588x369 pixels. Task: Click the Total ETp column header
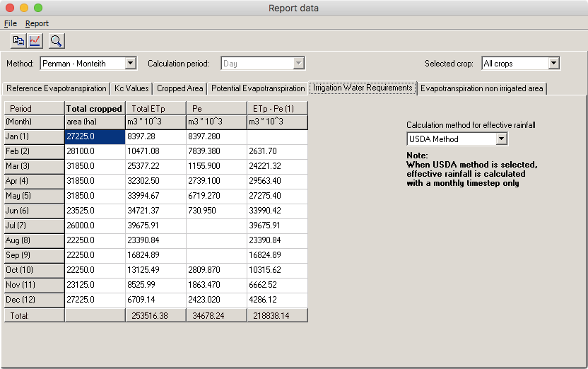pyautogui.click(x=155, y=109)
